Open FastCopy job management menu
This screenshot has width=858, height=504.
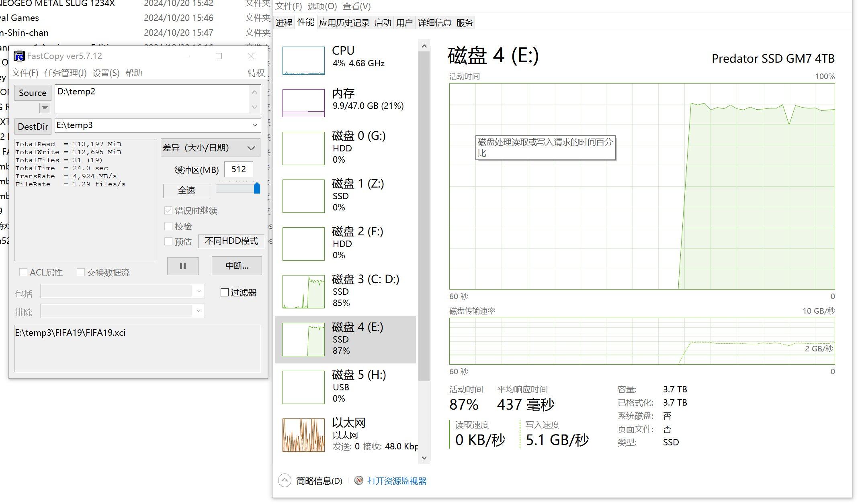pos(65,73)
